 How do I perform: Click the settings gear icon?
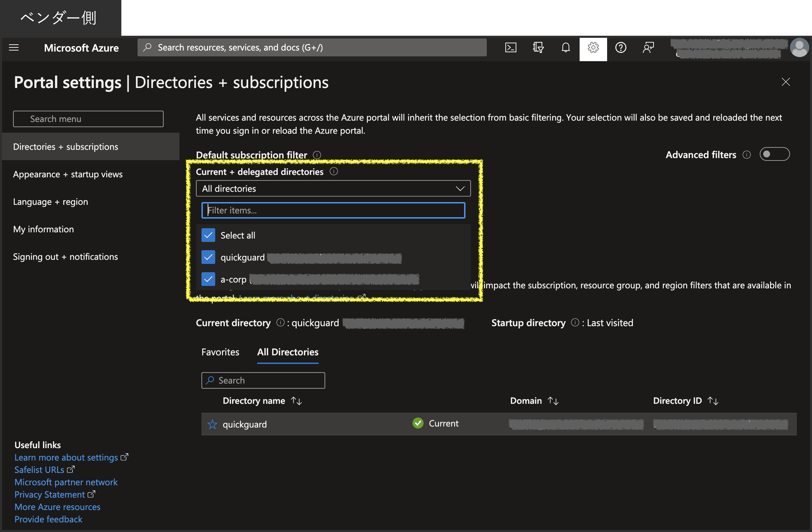coord(593,47)
